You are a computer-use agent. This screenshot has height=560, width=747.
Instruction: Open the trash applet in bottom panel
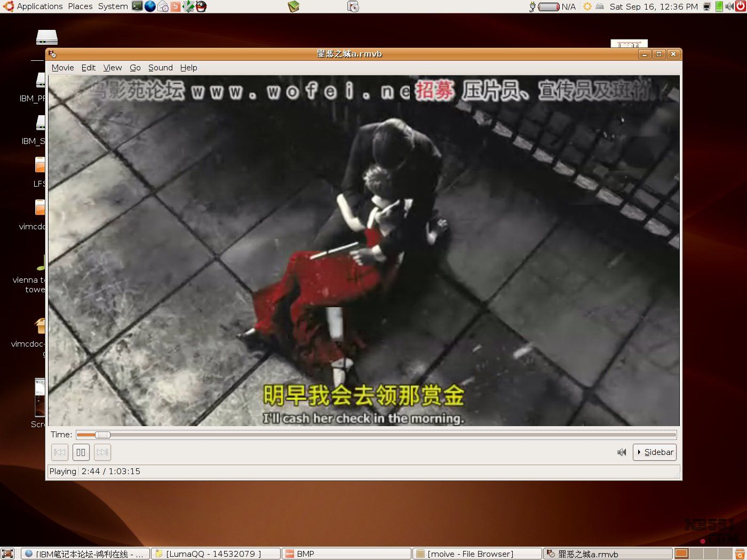[740, 554]
